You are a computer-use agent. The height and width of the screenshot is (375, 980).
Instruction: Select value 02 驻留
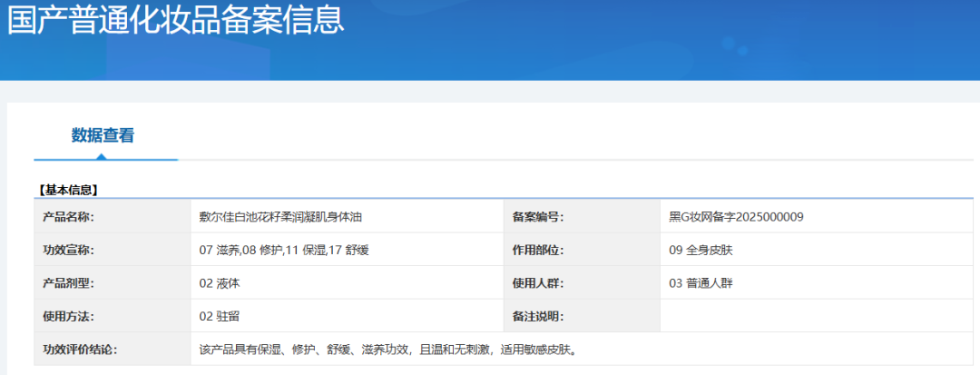[220, 316]
